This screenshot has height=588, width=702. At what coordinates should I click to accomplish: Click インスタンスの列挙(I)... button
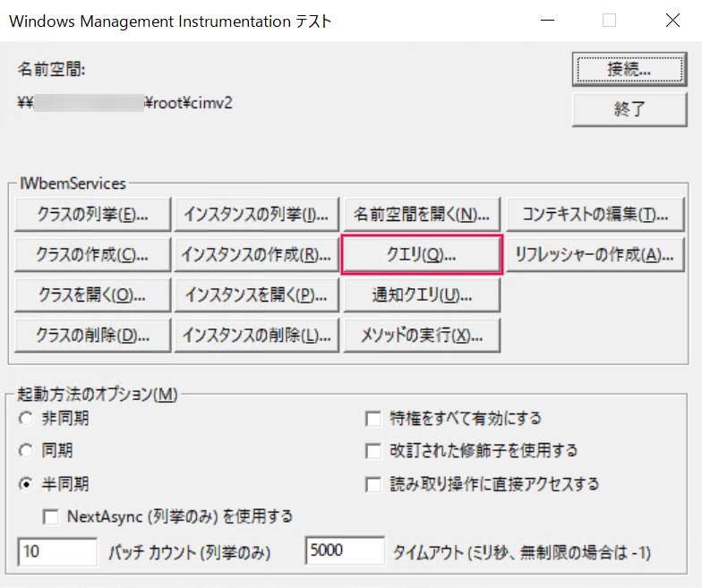(x=256, y=215)
